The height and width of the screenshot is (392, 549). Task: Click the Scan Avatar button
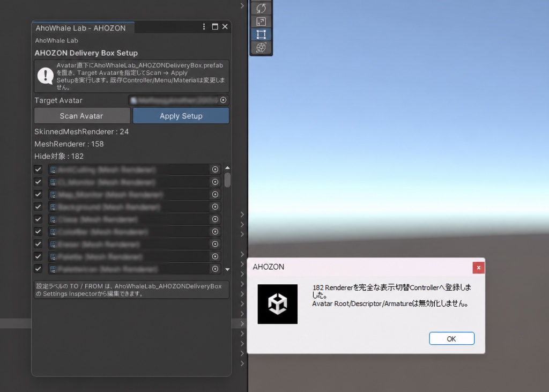(x=82, y=116)
